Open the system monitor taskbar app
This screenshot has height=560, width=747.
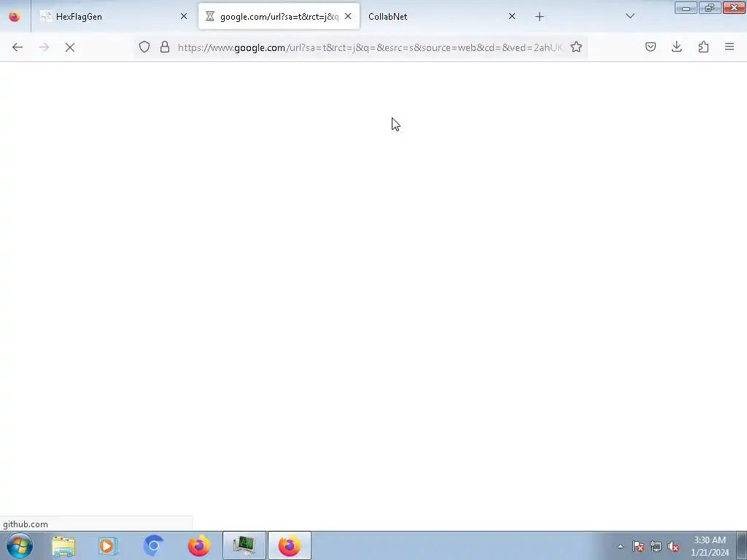pyautogui.click(x=244, y=545)
